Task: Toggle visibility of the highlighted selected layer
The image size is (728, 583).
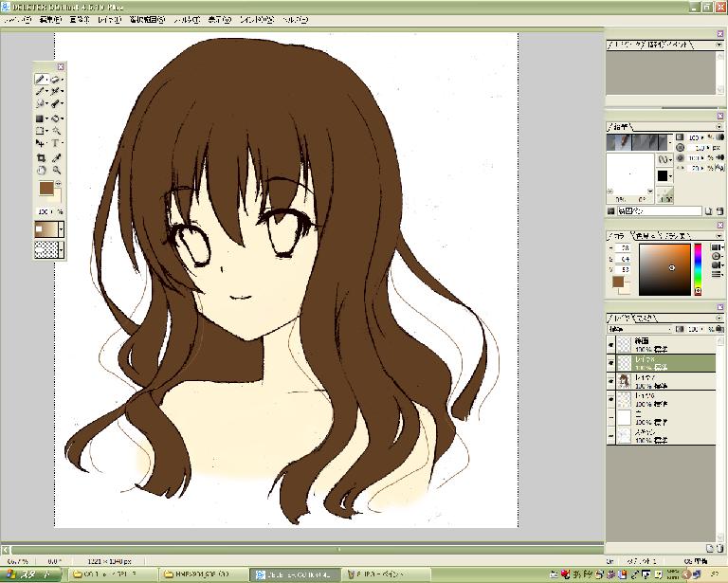Action: [x=611, y=363]
